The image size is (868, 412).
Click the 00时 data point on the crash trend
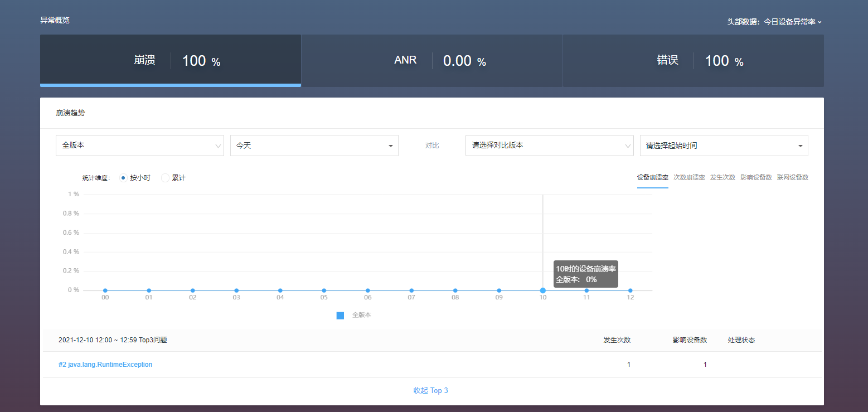(x=105, y=290)
